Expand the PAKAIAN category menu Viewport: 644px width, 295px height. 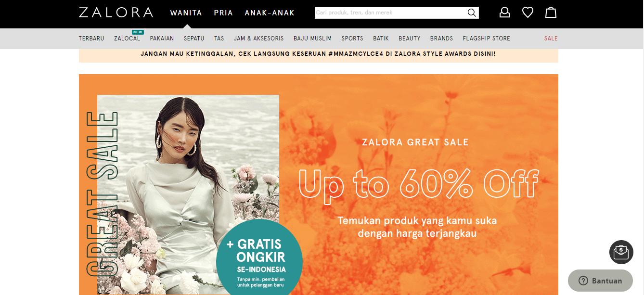point(162,38)
